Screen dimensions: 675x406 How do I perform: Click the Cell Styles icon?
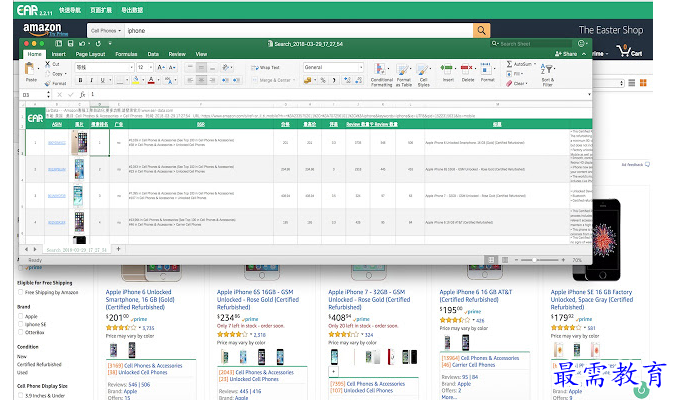pos(423,69)
